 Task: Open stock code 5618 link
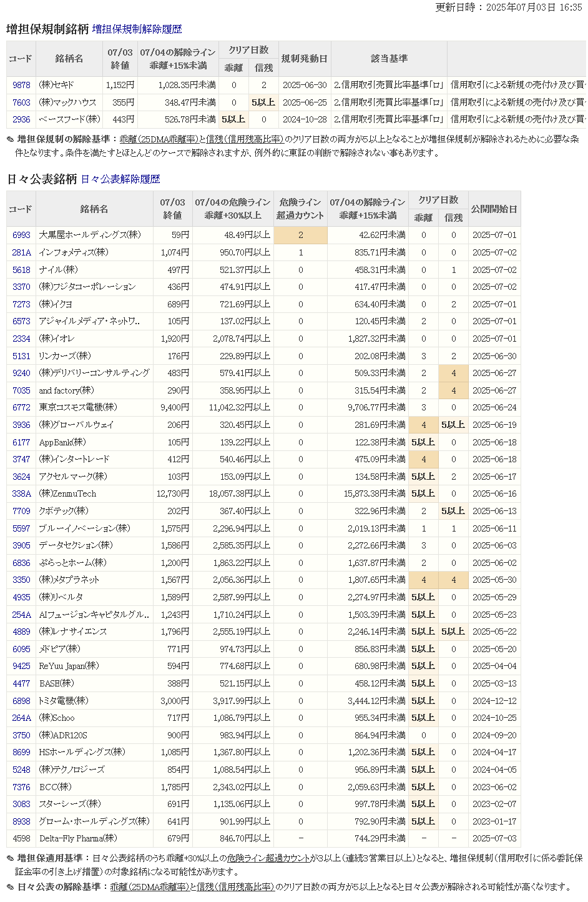pyautogui.click(x=21, y=270)
